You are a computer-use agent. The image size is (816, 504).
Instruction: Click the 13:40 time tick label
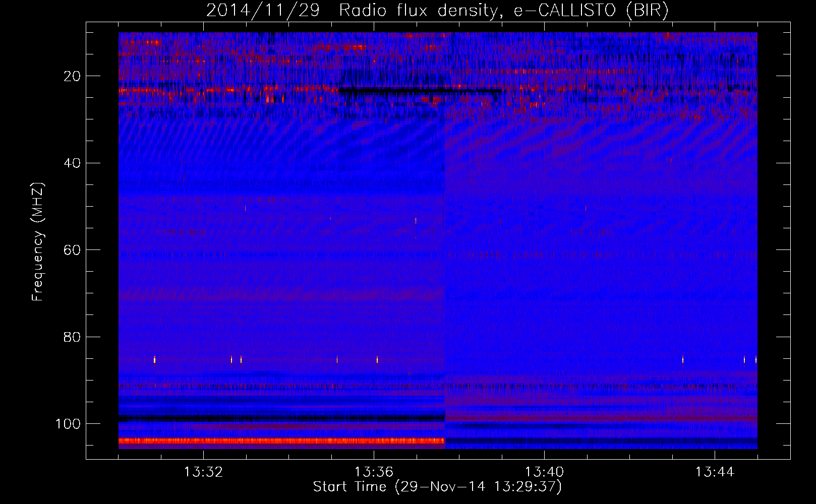tap(544, 472)
